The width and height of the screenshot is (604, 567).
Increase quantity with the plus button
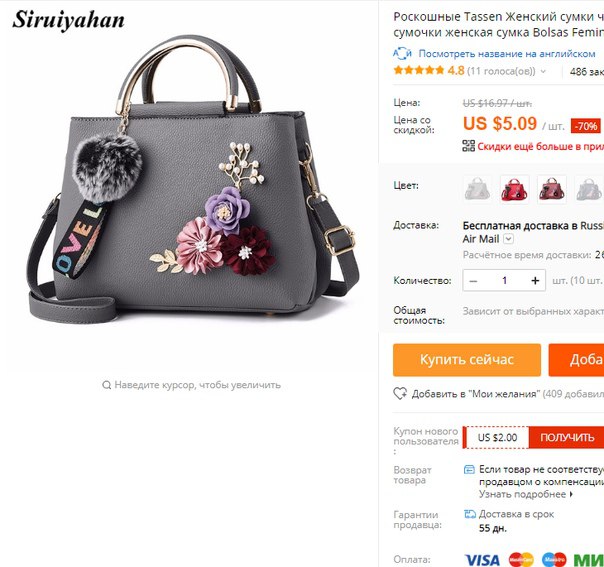[x=535, y=280]
